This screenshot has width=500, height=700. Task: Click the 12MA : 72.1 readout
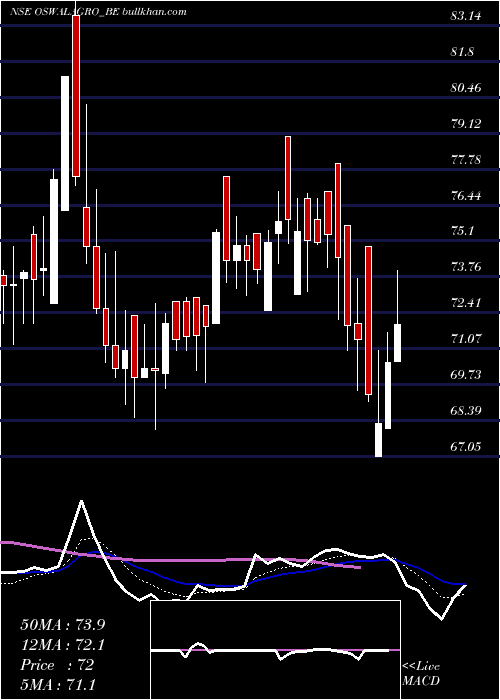tap(62, 645)
